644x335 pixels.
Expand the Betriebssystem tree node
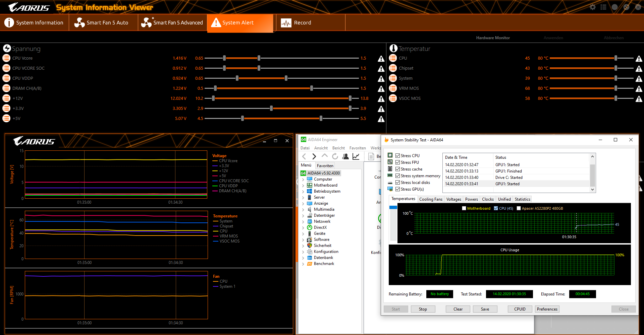[303, 191]
